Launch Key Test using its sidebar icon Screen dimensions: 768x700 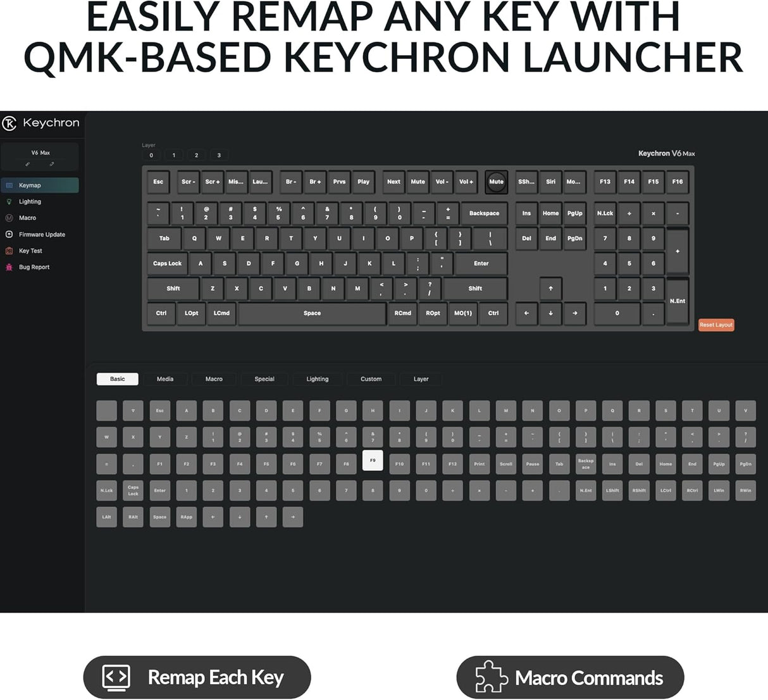click(x=9, y=251)
